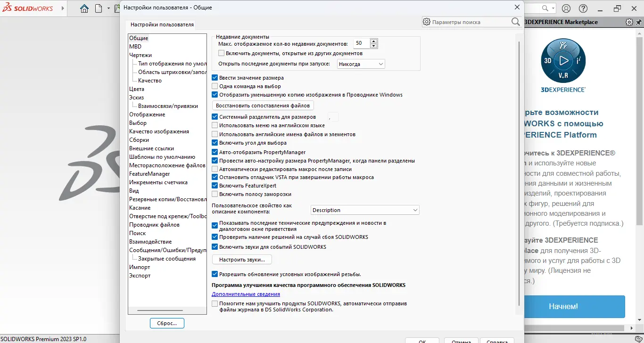
Task: Select 'Эскиз' category in tree
Action: pyautogui.click(x=137, y=98)
